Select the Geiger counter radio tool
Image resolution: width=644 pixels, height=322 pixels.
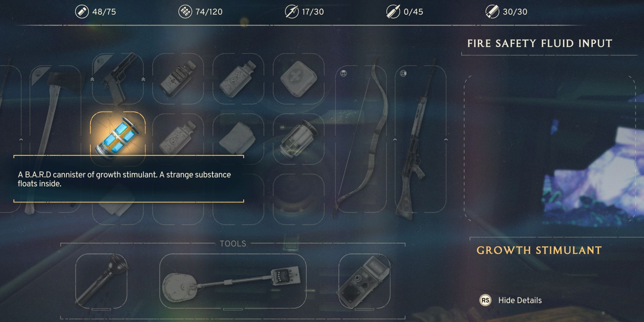point(364,281)
